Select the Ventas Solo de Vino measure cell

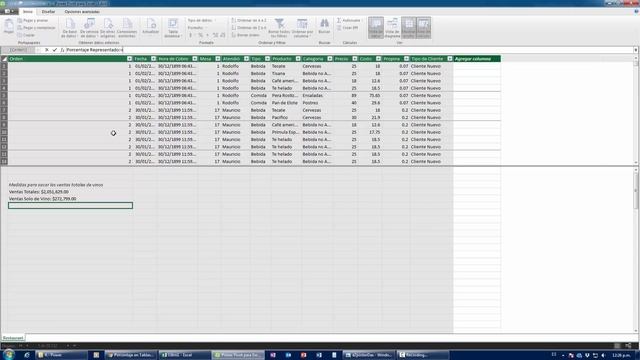tap(70, 199)
